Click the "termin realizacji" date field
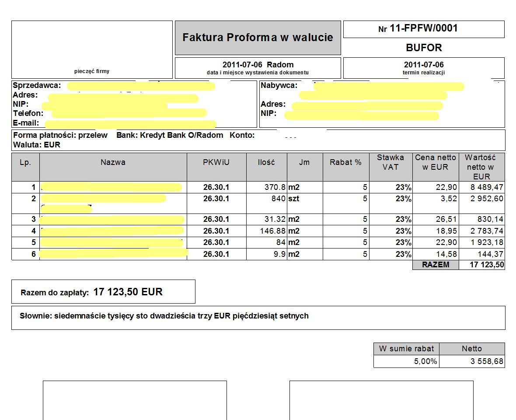This screenshot has width=516, height=420. [x=423, y=65]
